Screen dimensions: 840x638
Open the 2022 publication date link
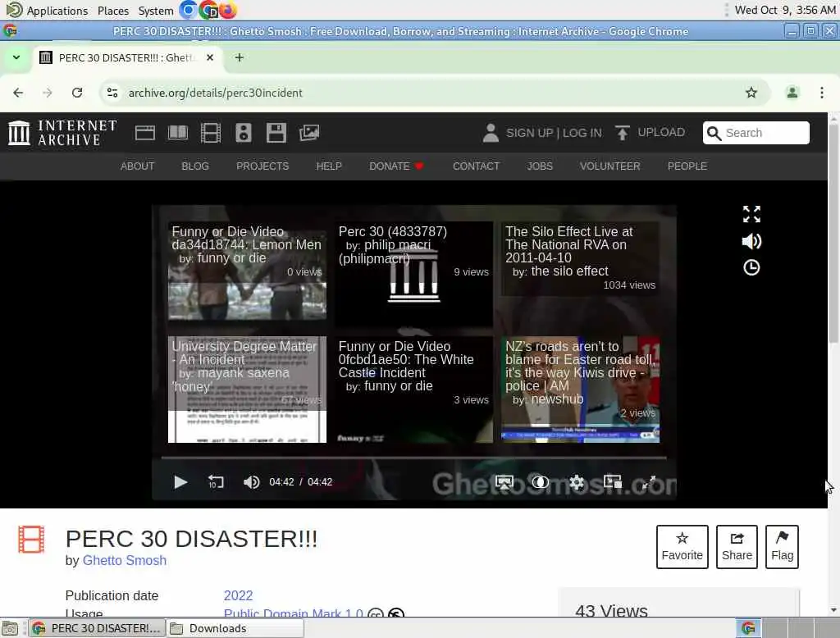(239, 595)
